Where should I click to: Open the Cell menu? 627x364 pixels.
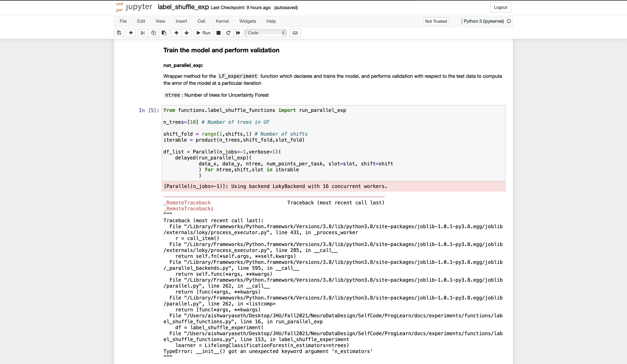(x=201, y=21)
